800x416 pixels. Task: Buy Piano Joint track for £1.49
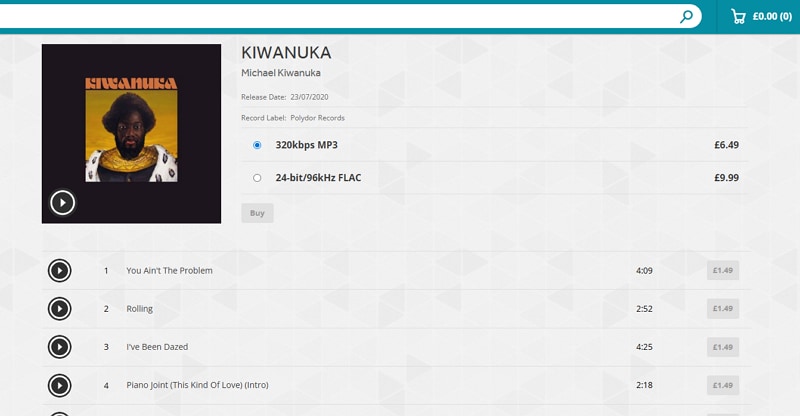(723, 385)
